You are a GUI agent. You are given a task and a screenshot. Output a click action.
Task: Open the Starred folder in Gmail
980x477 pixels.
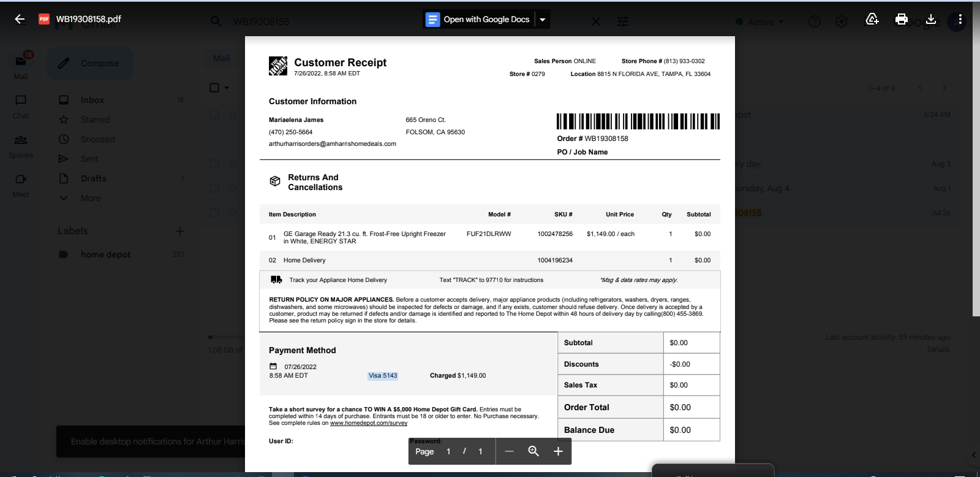[x=95, y=120]
